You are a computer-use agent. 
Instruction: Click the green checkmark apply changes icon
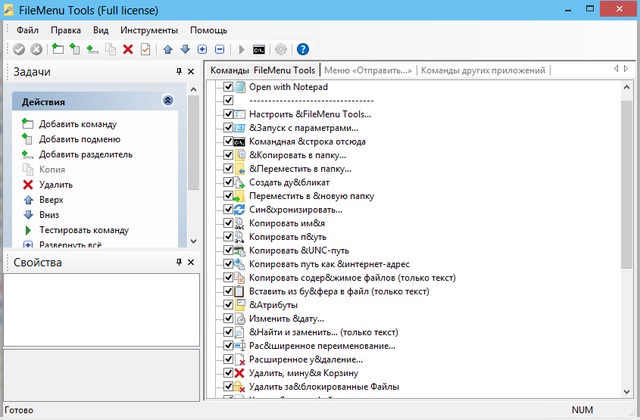pos(20,49)
